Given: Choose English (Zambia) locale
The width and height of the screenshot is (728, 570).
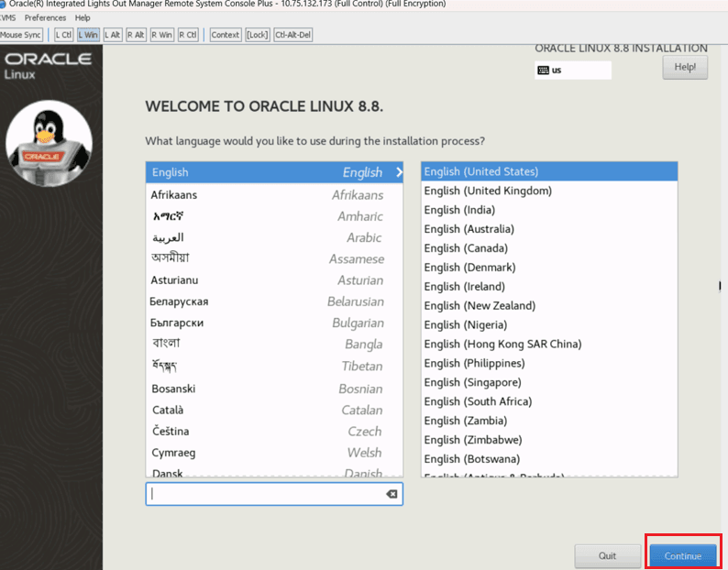Looking at the screenshot, I should tap(549, 421).
